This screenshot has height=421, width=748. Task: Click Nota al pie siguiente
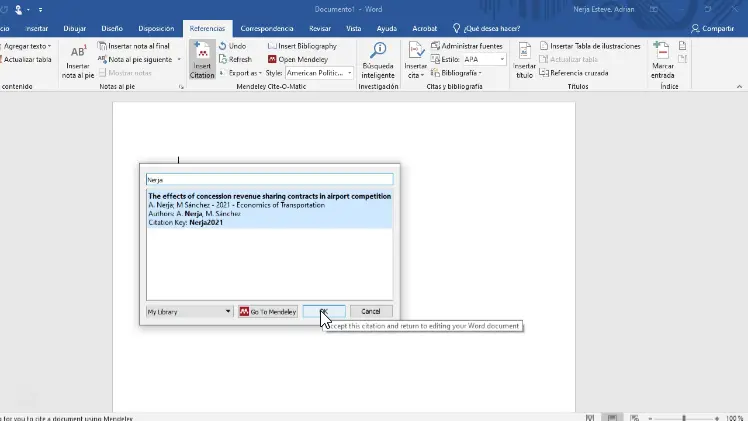tap(135, 60)
